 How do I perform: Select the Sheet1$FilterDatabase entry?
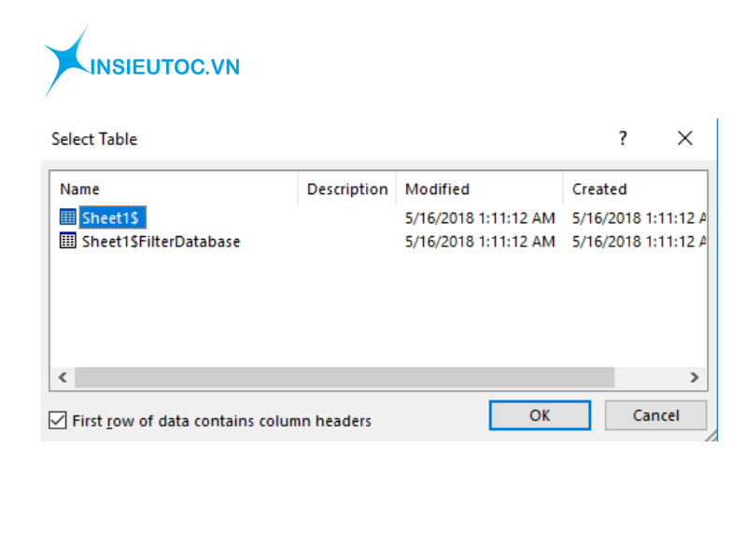tap(161, 241)
